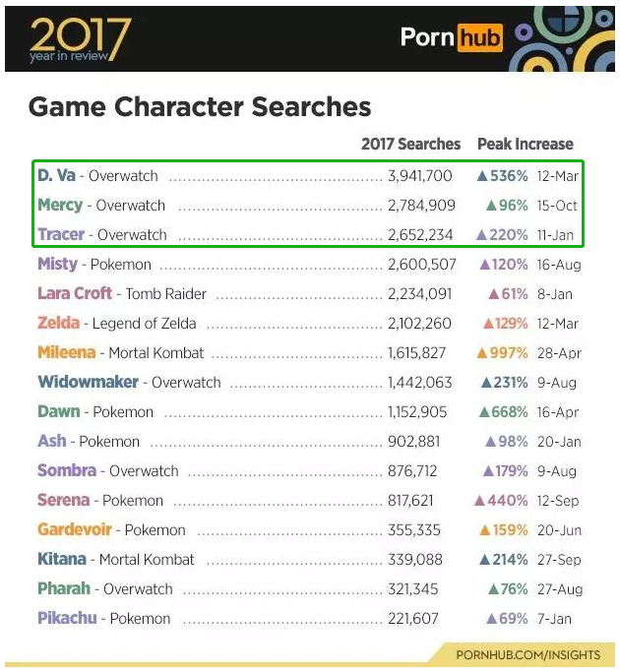
Task: Click the green arrow next to 668%
Action: point(484,412)
